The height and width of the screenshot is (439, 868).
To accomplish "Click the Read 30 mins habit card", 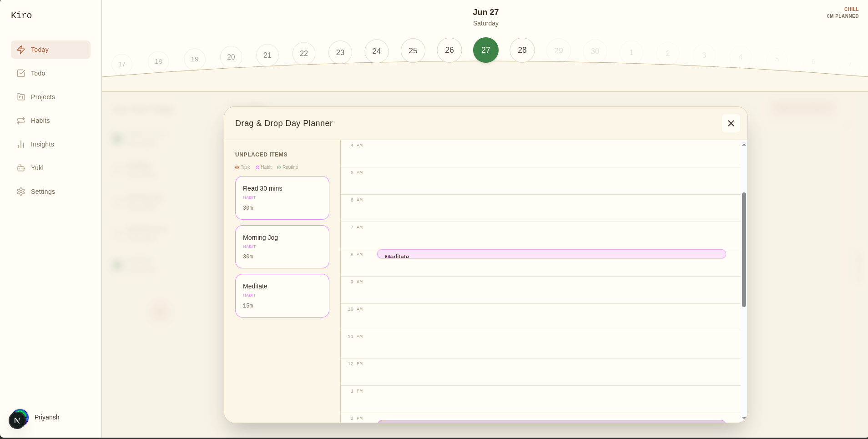I will pos(282,198).
